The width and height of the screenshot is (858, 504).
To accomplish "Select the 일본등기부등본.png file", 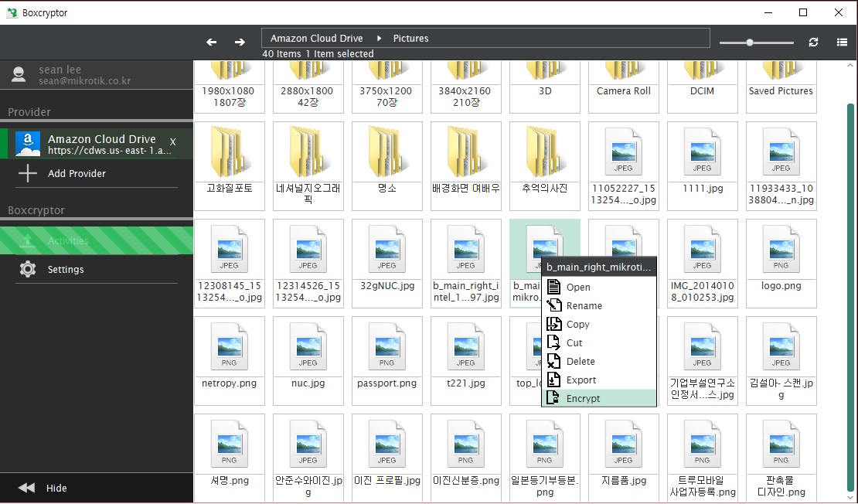I will (544, 458).
